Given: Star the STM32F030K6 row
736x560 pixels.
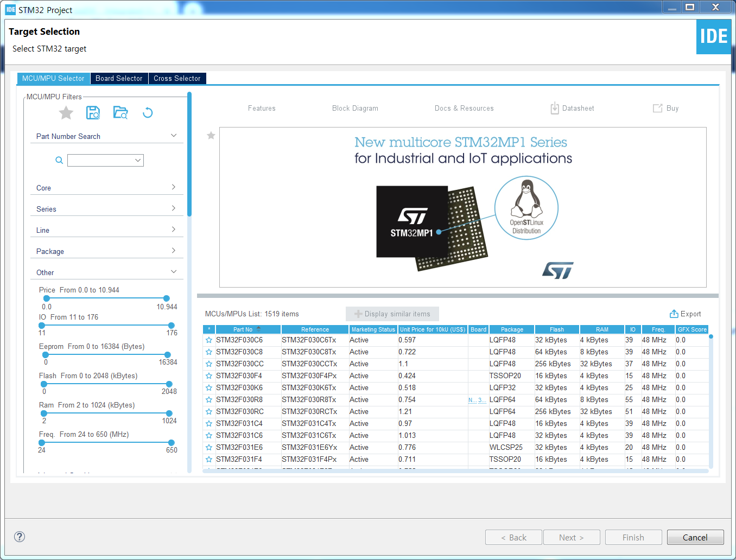Looking at the screenshot, I should (x=209, y=388).
